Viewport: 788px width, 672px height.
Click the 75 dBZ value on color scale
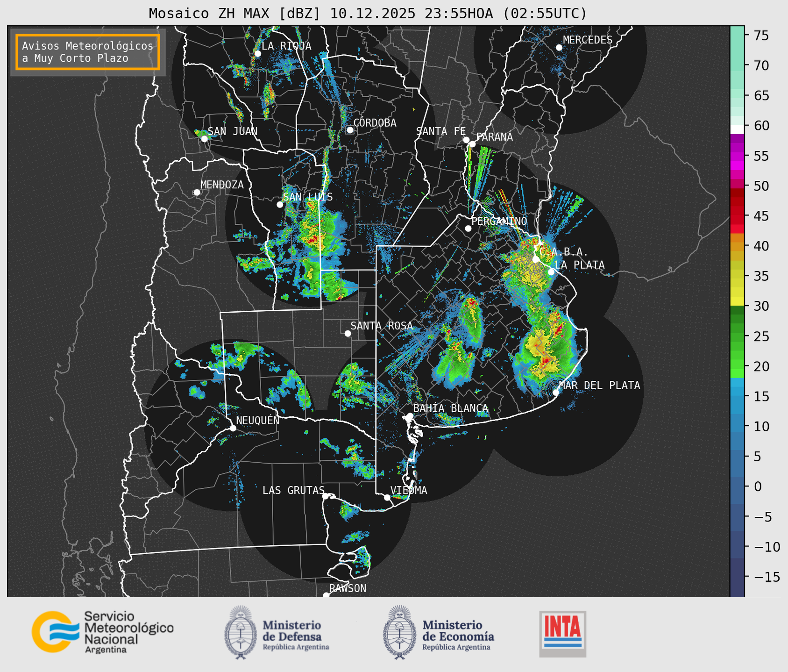click(x=760, y=36)
